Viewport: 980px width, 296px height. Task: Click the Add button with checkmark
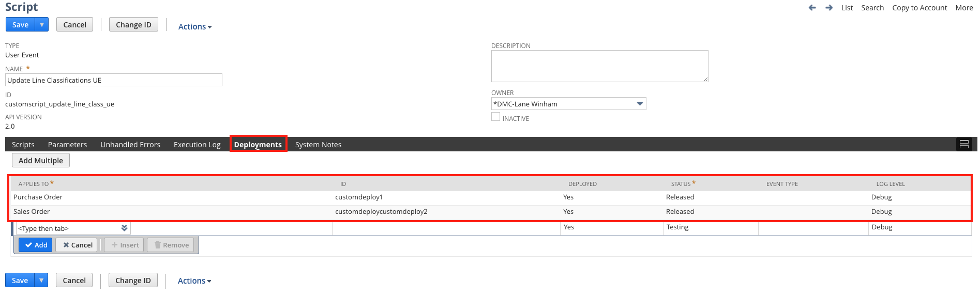pos(36,245)
